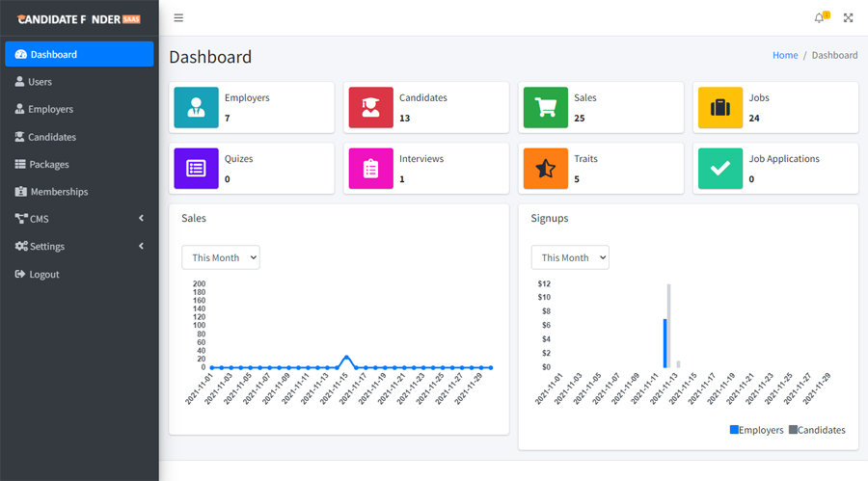Toggle fullscreen with the expand icon
Screen dimensions: 868x481
point(849,18)
